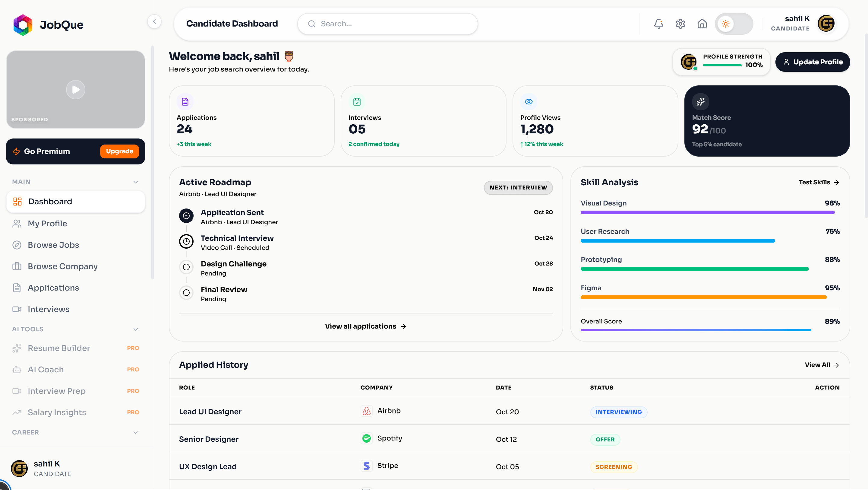Click profile strength avatar icon
The height and width of the screenshot is (490, 868).
click(x=688, y=62)
